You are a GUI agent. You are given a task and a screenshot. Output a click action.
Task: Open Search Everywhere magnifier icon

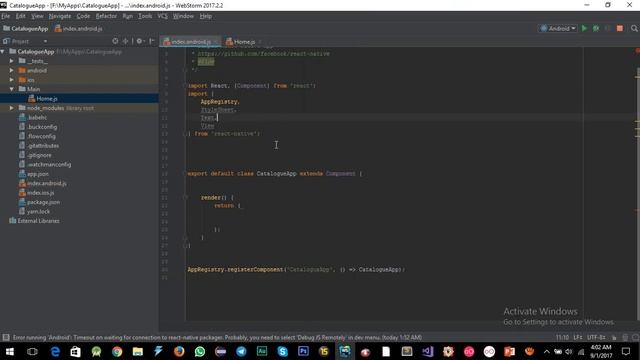[x=634, y=28]
